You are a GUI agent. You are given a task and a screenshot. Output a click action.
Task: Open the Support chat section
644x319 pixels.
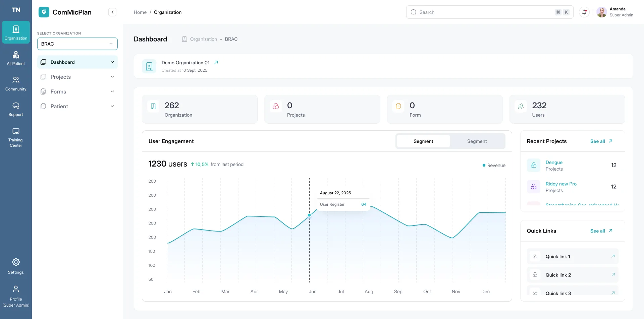tap(16, 109)
